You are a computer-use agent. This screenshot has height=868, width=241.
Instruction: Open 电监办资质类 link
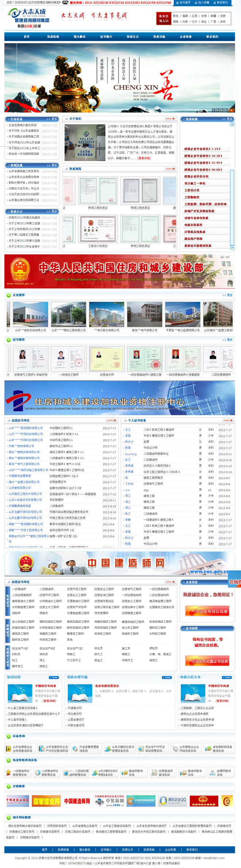(x=193, y=225)
